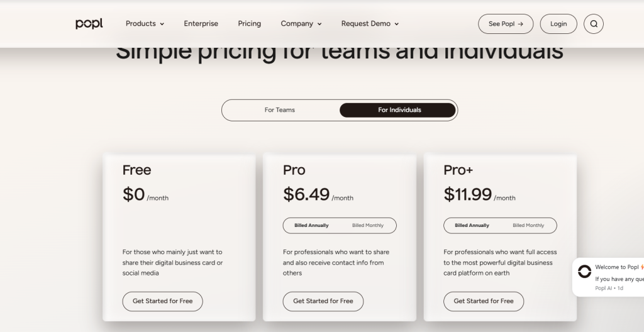Screen dimensions: 644x332
Task: Open the Pricing nav link
Action: click(249, 24)
